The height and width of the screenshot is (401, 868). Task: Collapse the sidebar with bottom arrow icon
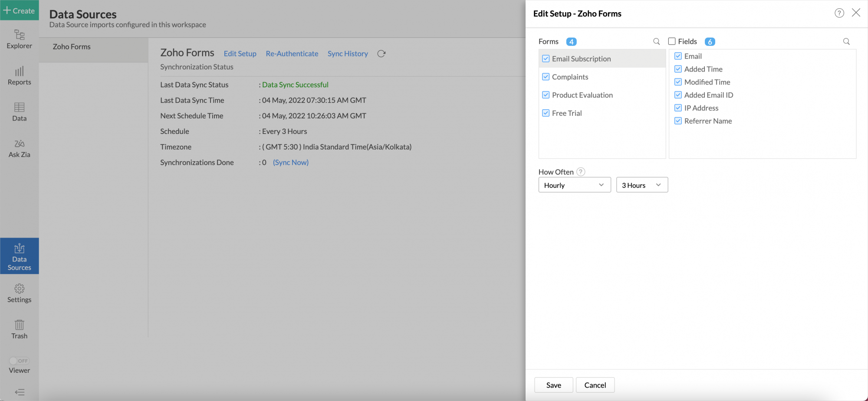pos(20,392)
